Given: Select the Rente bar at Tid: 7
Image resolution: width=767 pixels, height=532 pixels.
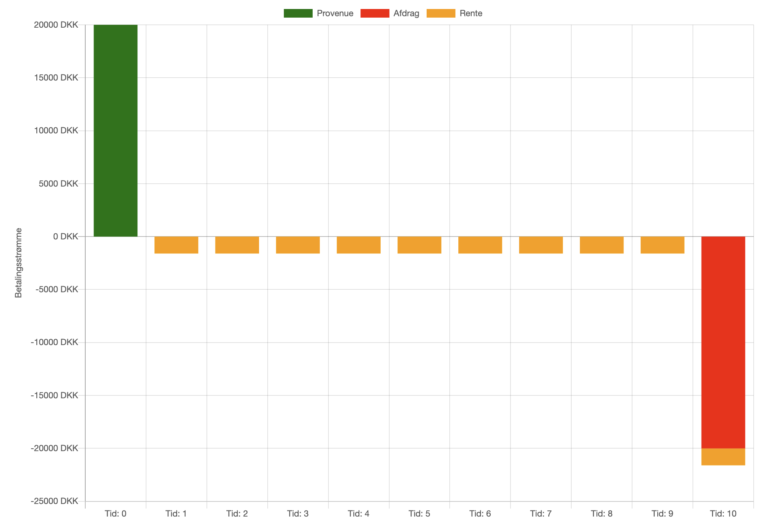Looking at the screenshot, I should pyautogui.click(x=541, y=245).
